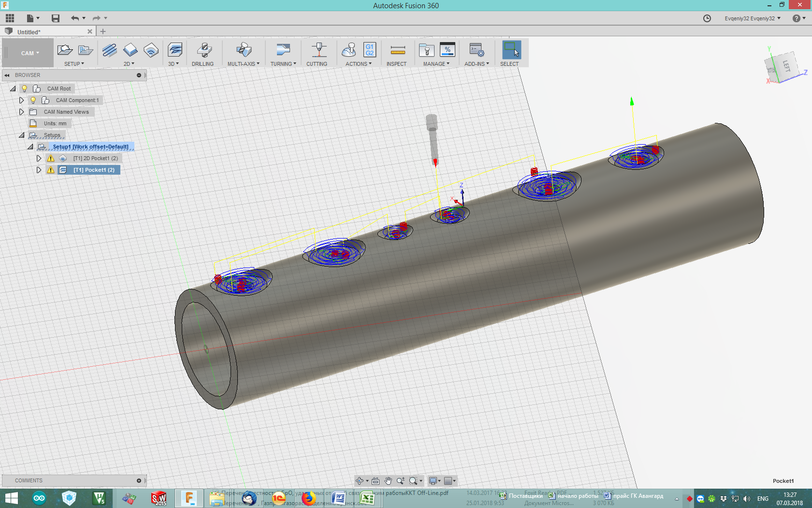Click the Cutting operation icon
The image size is (812, 508).
click(318, 50)
